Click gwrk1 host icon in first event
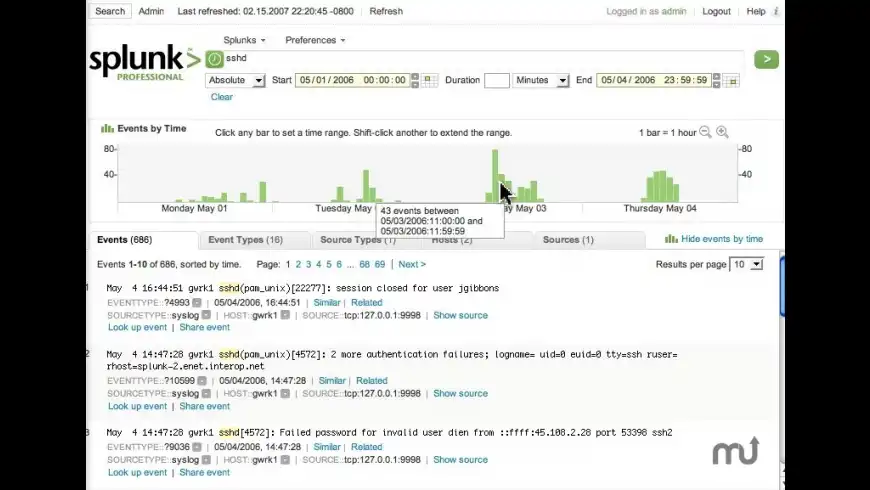 click(x=285, y=315)
